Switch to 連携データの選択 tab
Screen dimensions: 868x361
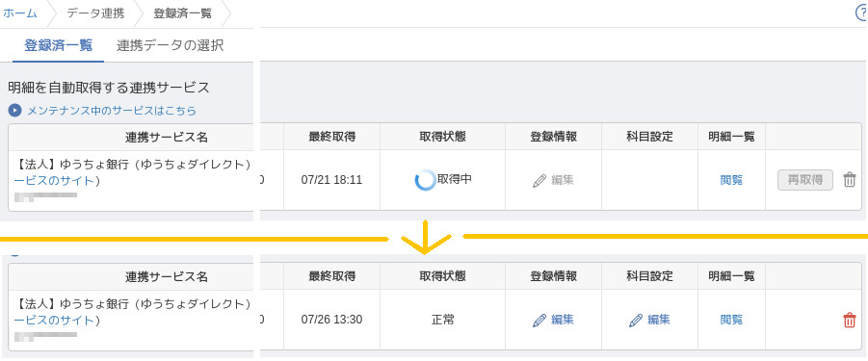pos(170,46)
